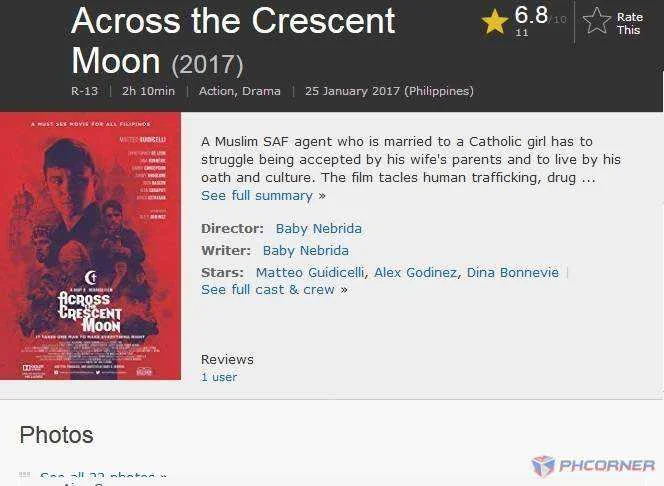The height and width of the screenshot is (486, 664).
Task: Click the PHCORNER watermark text
Action: pos(607,466)
